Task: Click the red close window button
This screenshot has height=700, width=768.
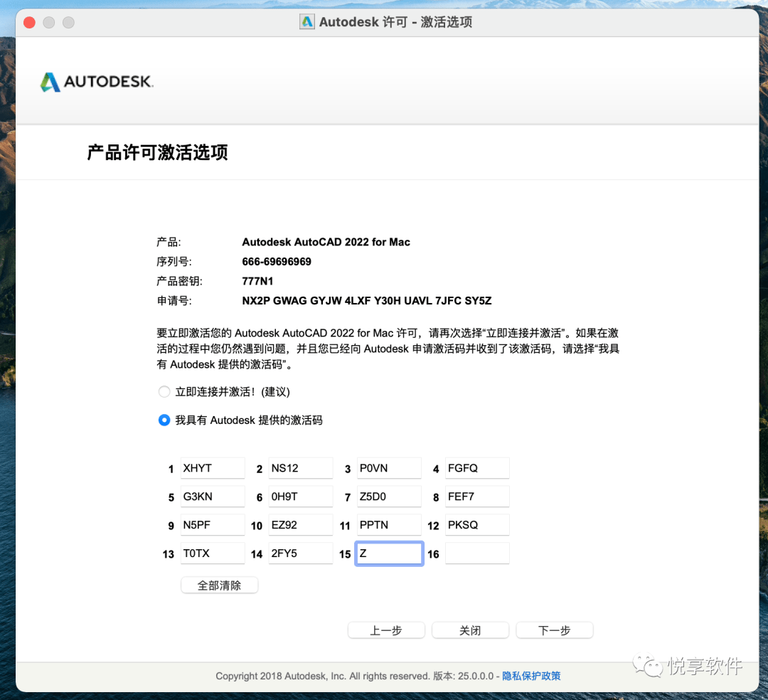Action: [x=29, y=23]
